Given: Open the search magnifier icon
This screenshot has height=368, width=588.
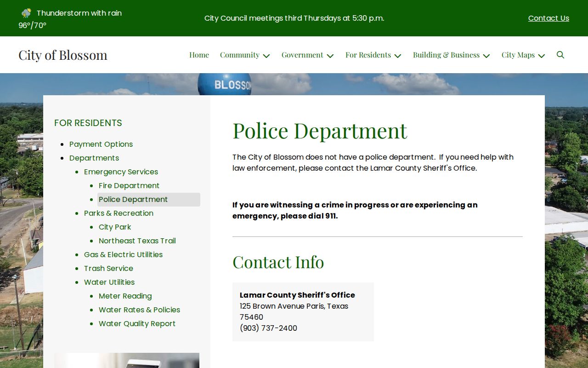Looking at the screenshot, I should click(560, 55).
